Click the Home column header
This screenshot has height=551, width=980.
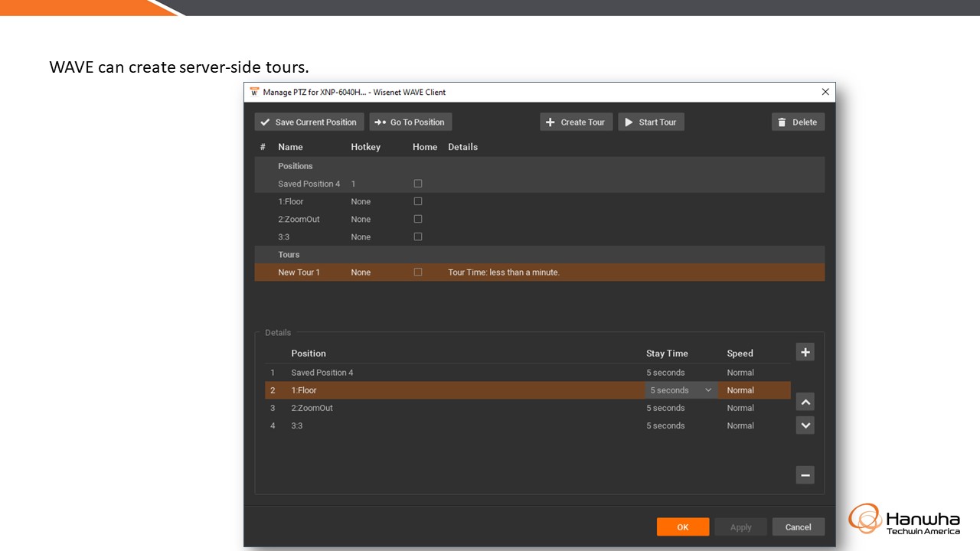425,147
